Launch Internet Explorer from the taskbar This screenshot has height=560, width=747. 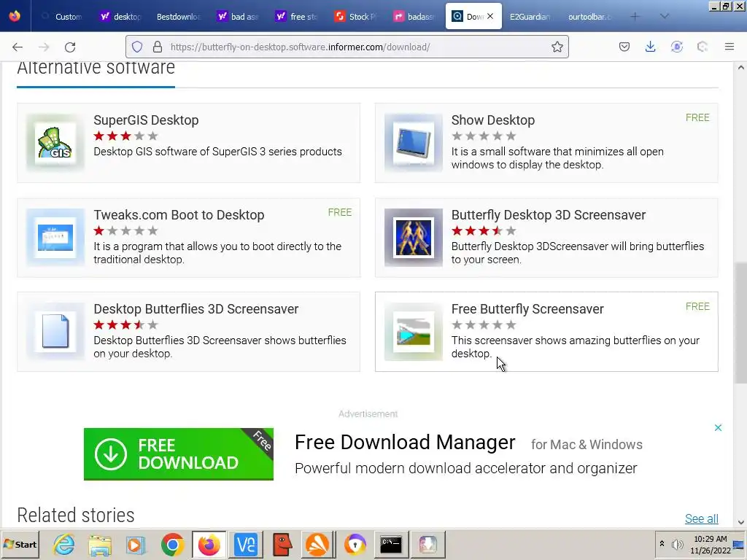(x=64, y=544)
